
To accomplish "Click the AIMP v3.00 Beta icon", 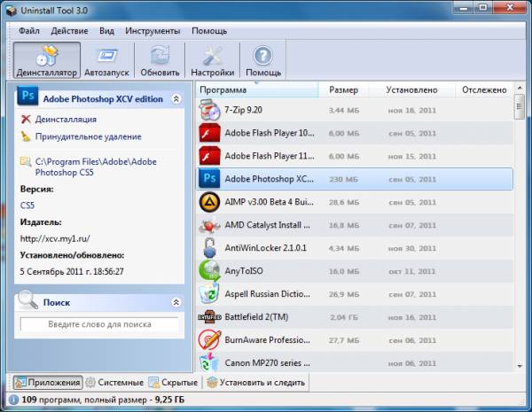I will point(209,202).
